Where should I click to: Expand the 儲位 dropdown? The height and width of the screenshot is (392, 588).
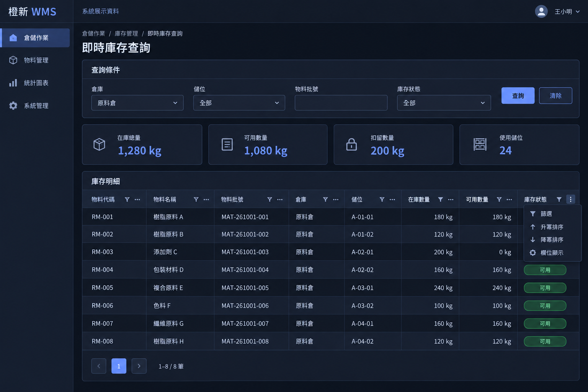239,103
